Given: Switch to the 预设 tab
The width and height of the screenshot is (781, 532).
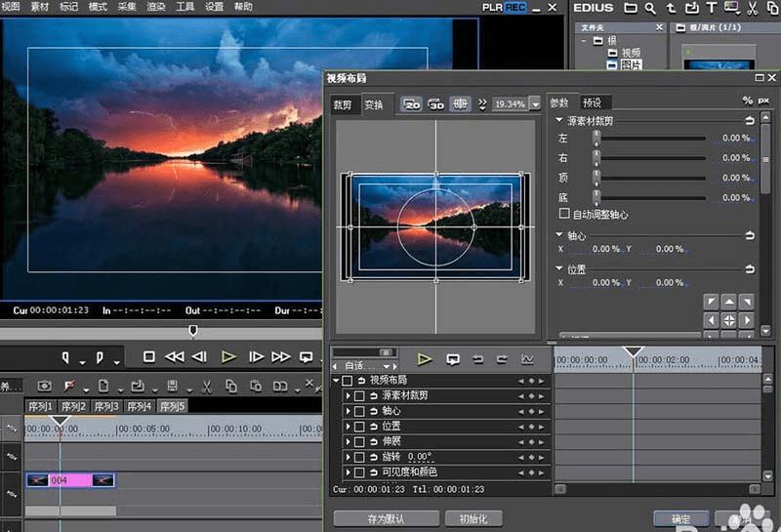Looking at the screenshot, I should (592, 102).
